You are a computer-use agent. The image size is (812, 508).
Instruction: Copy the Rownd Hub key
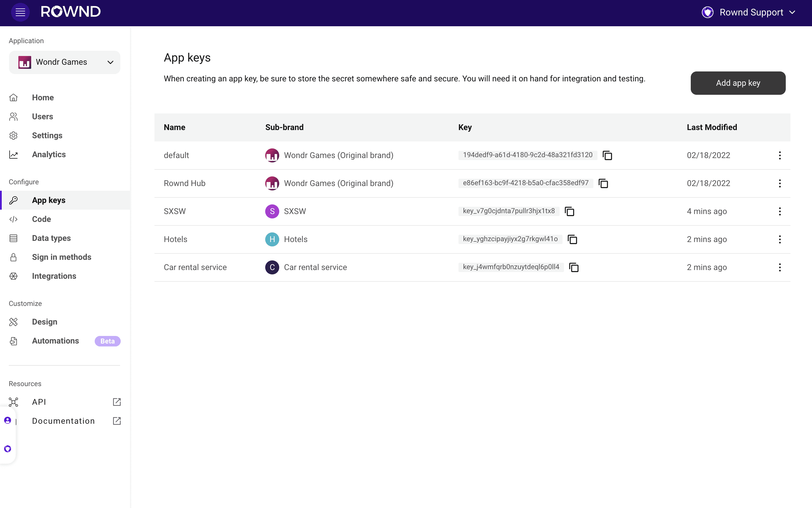603,183
